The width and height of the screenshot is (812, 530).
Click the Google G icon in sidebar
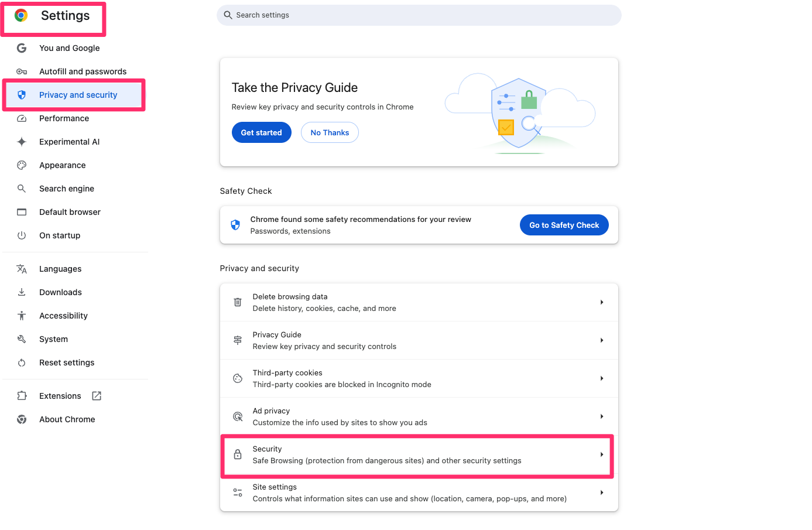click(x=22, y=48)
